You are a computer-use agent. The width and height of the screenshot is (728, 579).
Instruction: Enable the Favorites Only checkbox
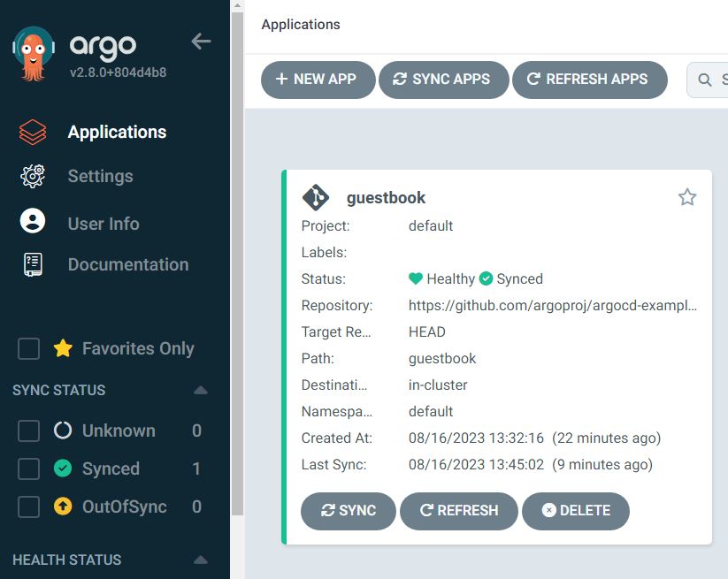tap(29, 348)
